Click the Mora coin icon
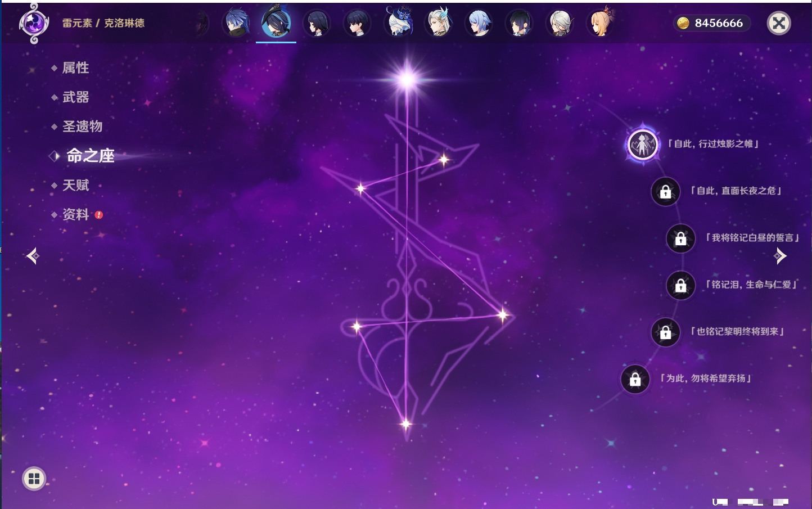 (x=683, y=23)
